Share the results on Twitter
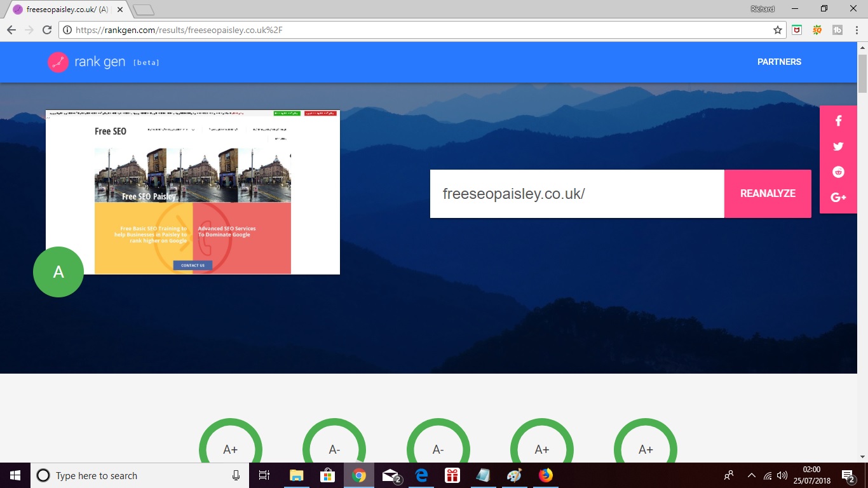Screen dimensions: 868x488 coord(838,146)
